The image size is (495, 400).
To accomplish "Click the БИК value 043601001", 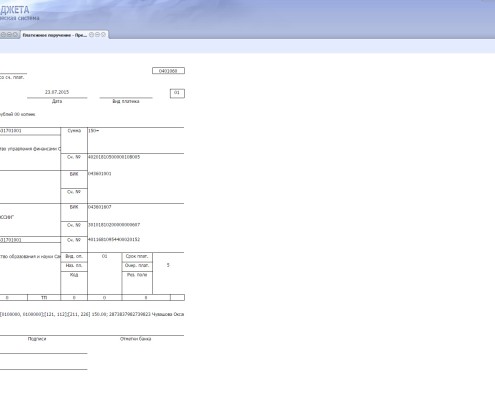I will (100, 173).
